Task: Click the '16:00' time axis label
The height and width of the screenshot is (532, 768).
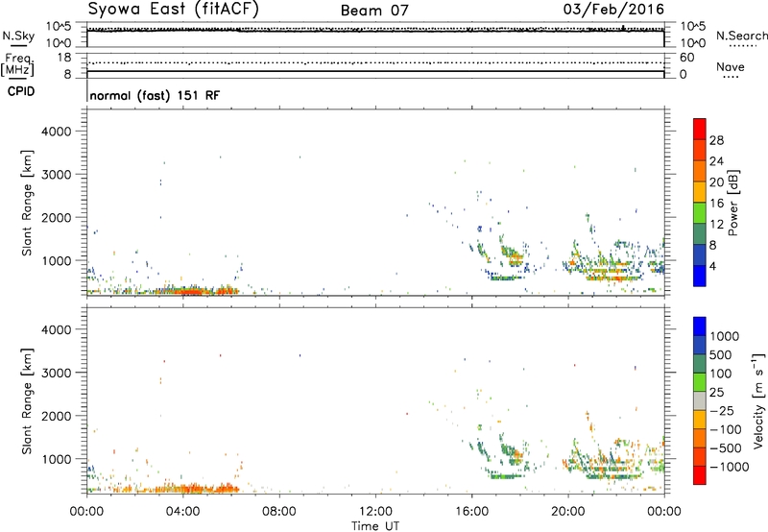Action: click(471, 512)
